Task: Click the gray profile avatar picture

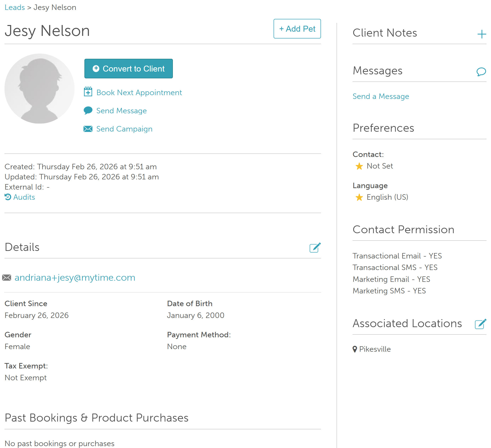Action: (39, 89)
